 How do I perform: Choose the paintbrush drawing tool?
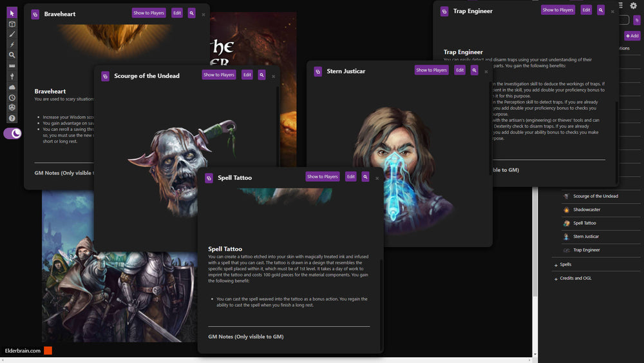click(x=12, y=34)
